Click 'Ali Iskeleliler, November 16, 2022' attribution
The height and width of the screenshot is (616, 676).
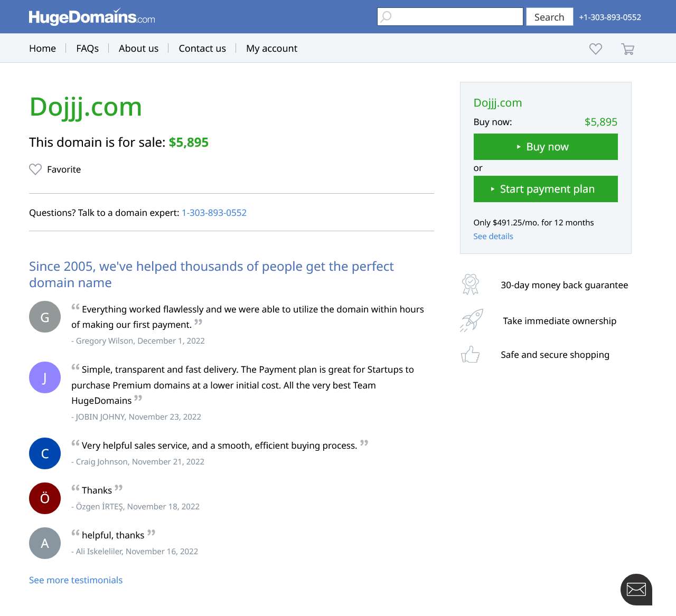pos(137,552)
